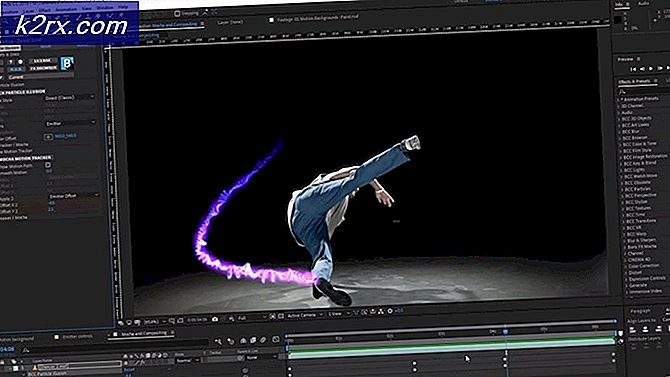
Task: Click the current time indicator in timeline
Action: (505, 332)
